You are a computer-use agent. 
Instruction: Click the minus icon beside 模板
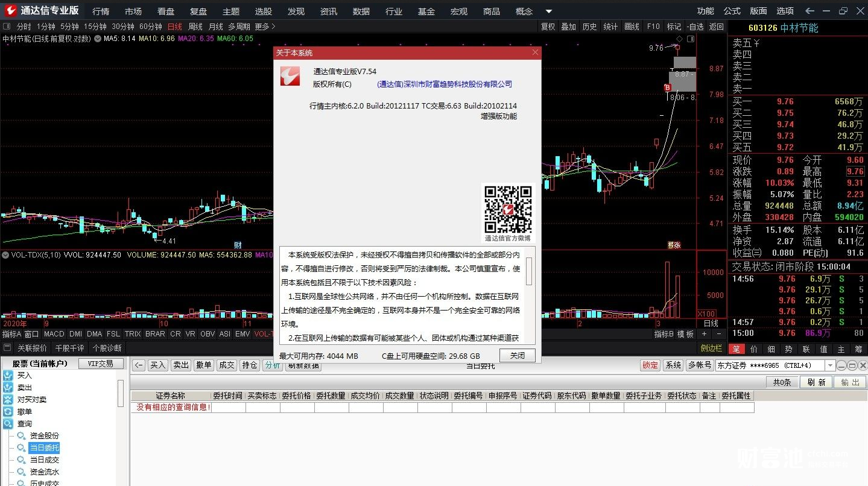[718, 334]
